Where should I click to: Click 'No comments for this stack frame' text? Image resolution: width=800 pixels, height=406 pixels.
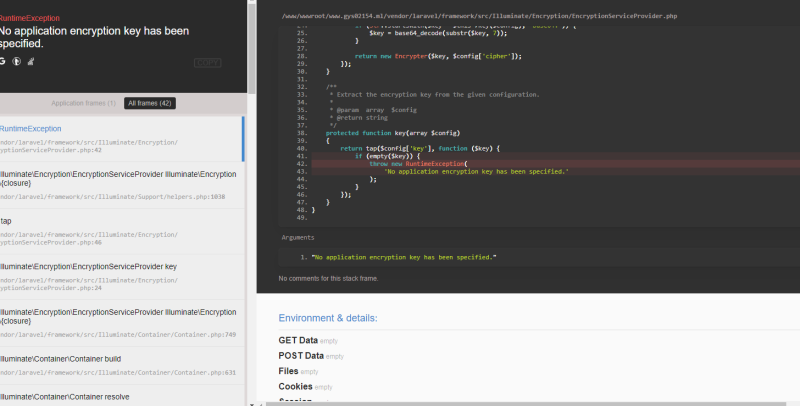329,278
